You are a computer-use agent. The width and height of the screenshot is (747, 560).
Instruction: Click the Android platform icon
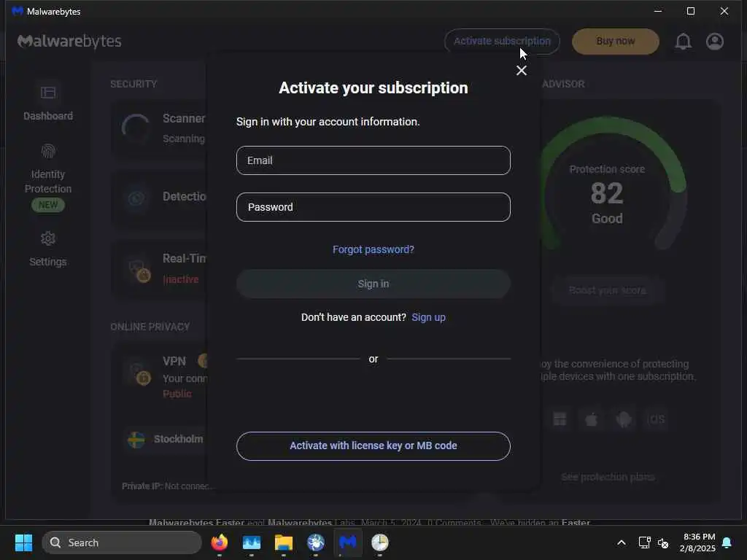624,419
